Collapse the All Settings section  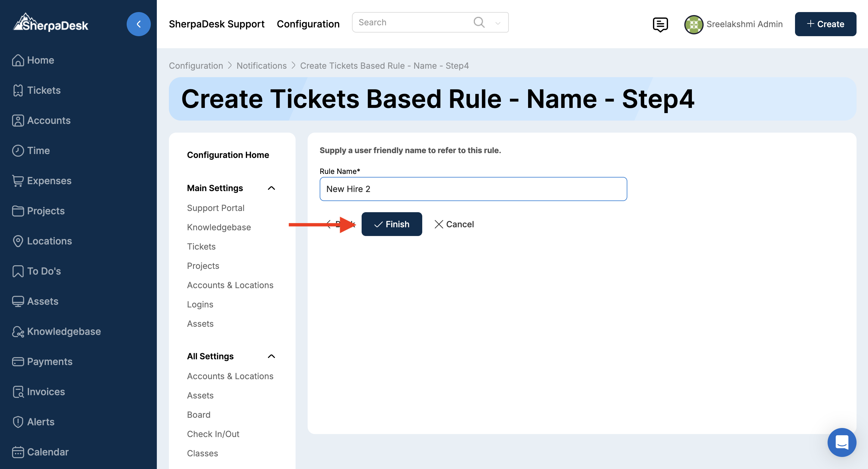[x=271, y=356]
